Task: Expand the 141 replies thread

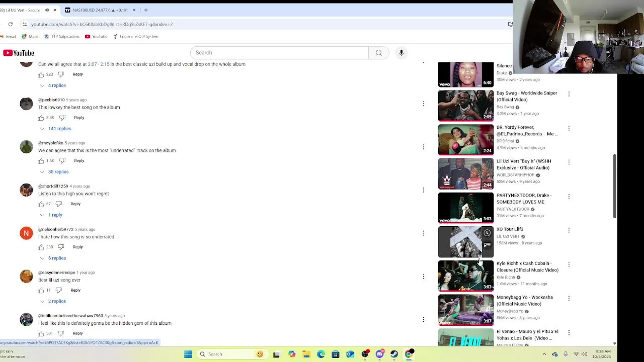Action: [x=55, y=129]
